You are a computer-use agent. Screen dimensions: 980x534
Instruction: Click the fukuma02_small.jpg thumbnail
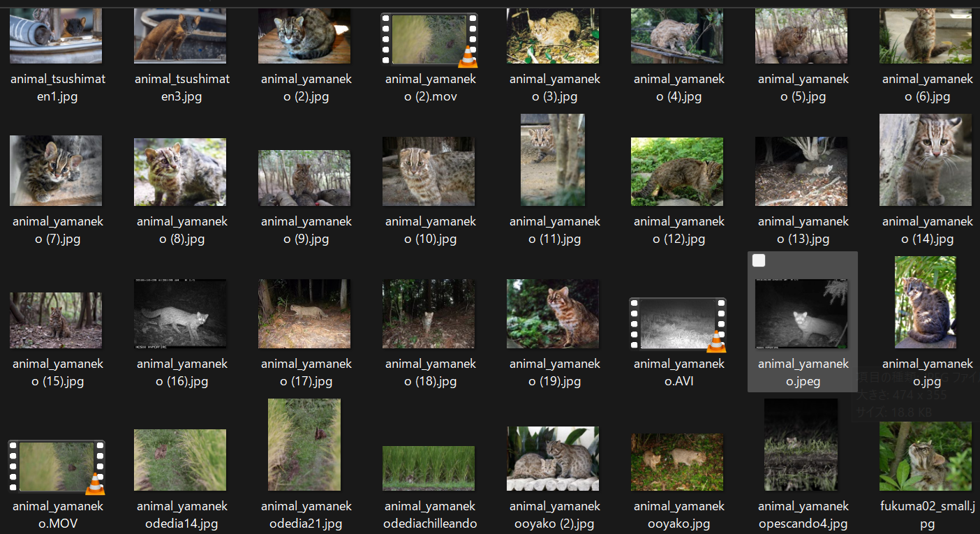926,456
